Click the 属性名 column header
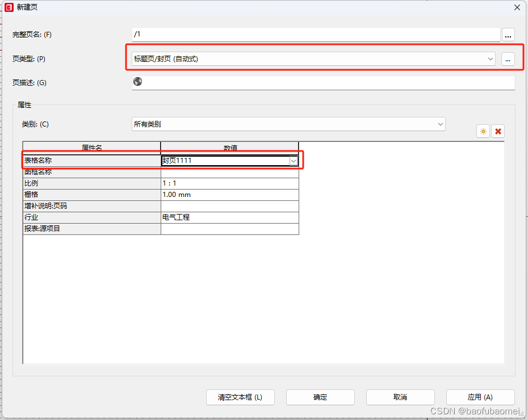The height and width of the screenshot is (420, 528). (x=91, y=148)
